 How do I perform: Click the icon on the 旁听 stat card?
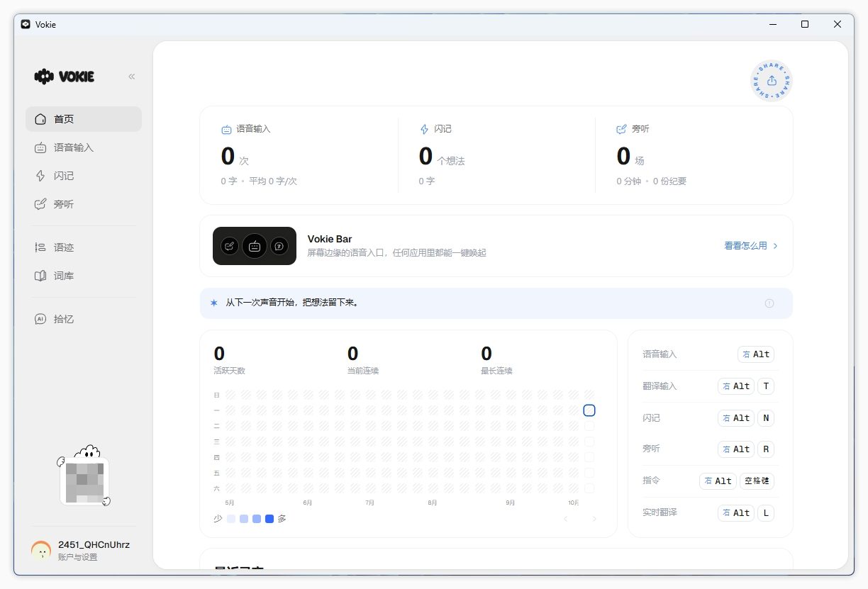pyautogui.click(x=622, y=130)
